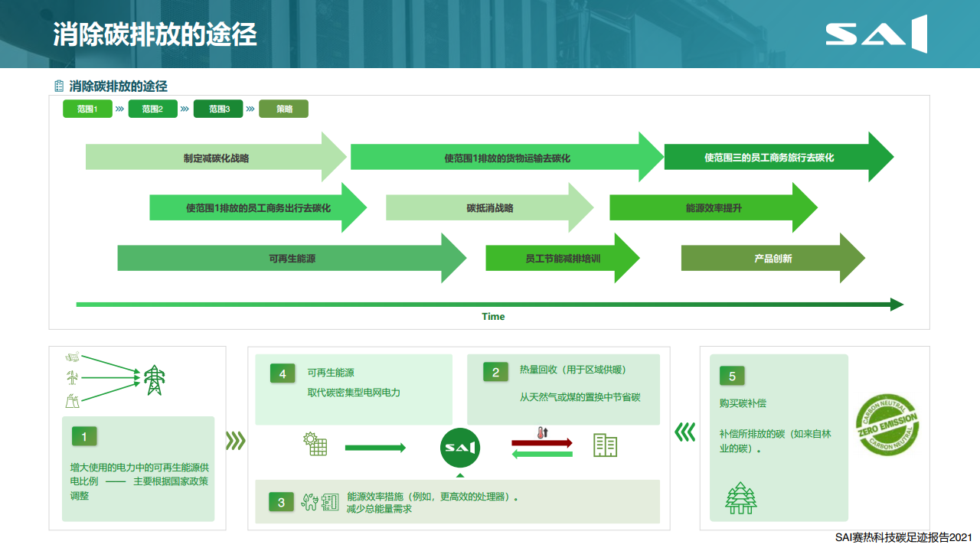Screen dimensions: 980x551
Task: Click text 热量回收（用于区域供暖）
Action: pos(573,370)
